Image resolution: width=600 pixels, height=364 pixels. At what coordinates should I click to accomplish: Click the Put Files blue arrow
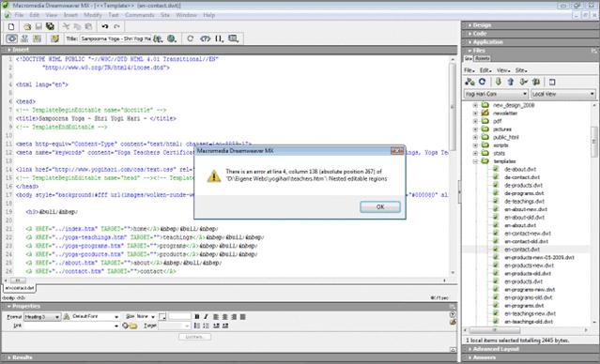point(511,82)
